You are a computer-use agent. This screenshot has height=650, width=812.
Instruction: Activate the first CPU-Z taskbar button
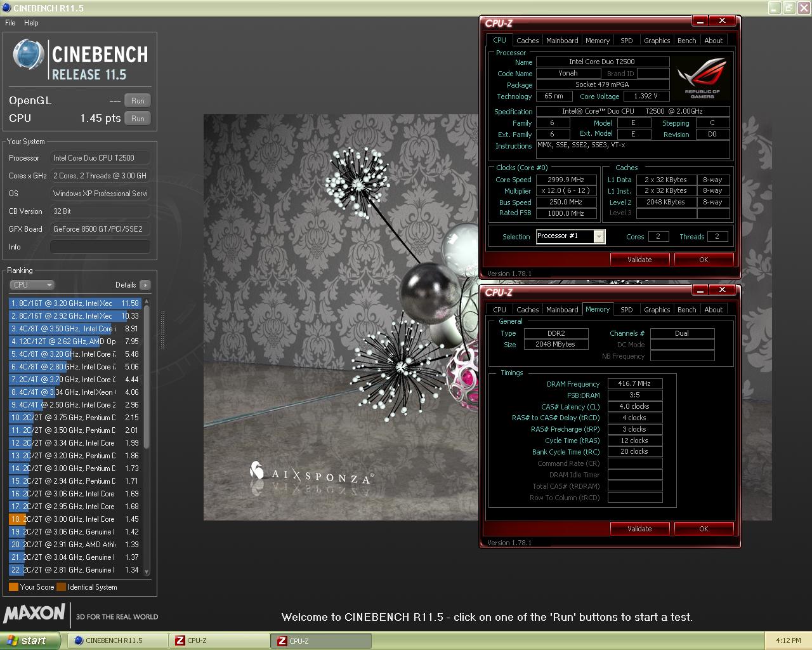pos(219,640)
